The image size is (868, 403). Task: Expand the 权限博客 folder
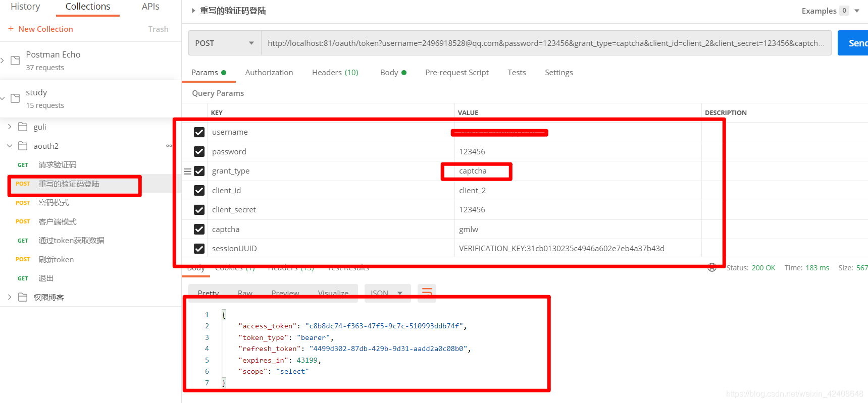[10, 297]
